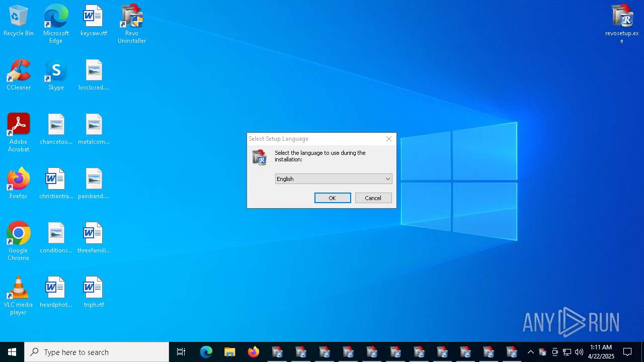Open the Recycle Bin desktop icon

[19, 21]
